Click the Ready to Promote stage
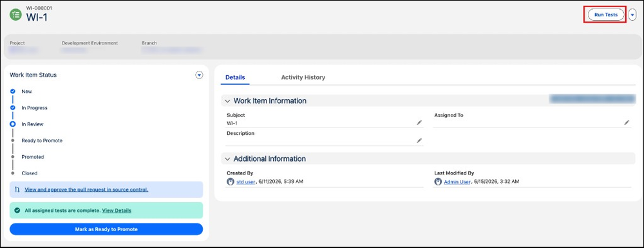Screen dimensions: 644x248 pos(42,140)
